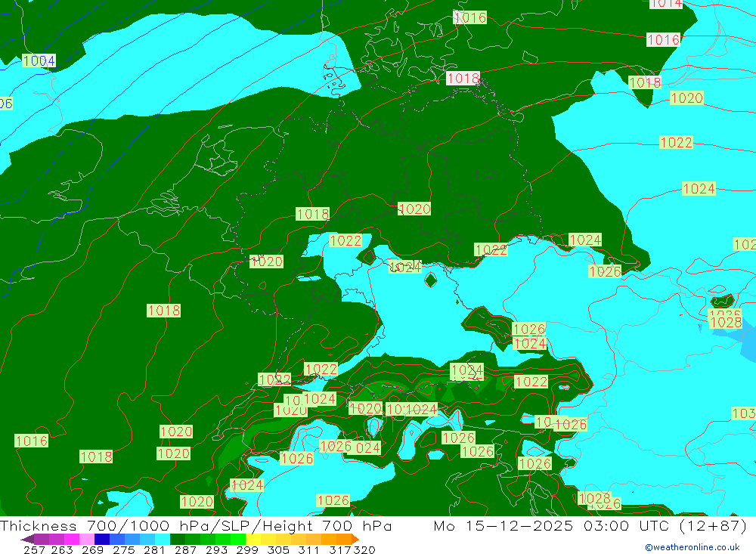The width and height of the screenshot is (756, 554).
Task: Click the forecast date 'Mo 15-12-2025 03:00 UTC'
Action: [553, 525]
